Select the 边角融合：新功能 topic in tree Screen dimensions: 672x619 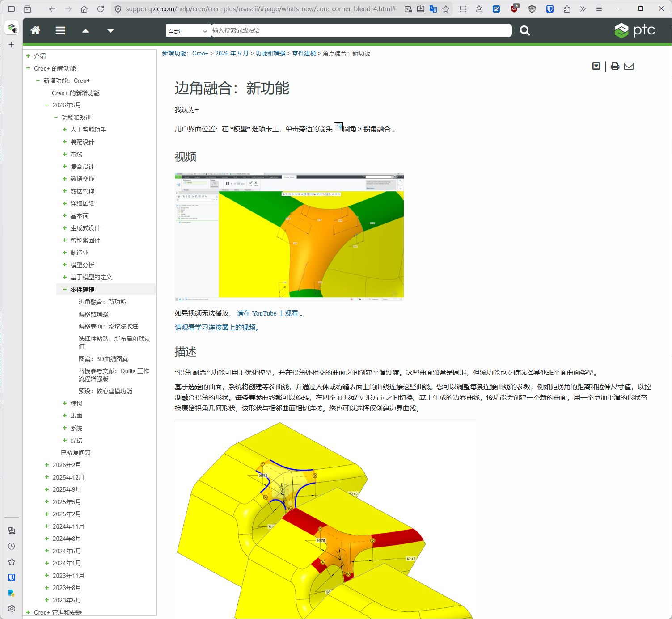pyautogui.click(x=102, y=302)
